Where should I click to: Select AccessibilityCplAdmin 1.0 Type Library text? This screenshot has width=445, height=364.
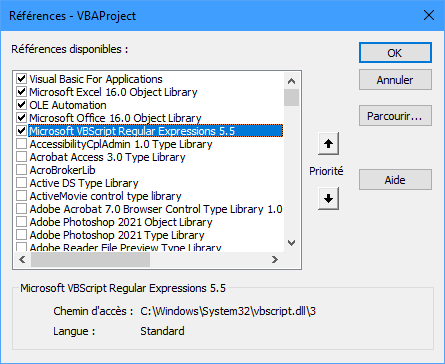[x=121, y=144]
